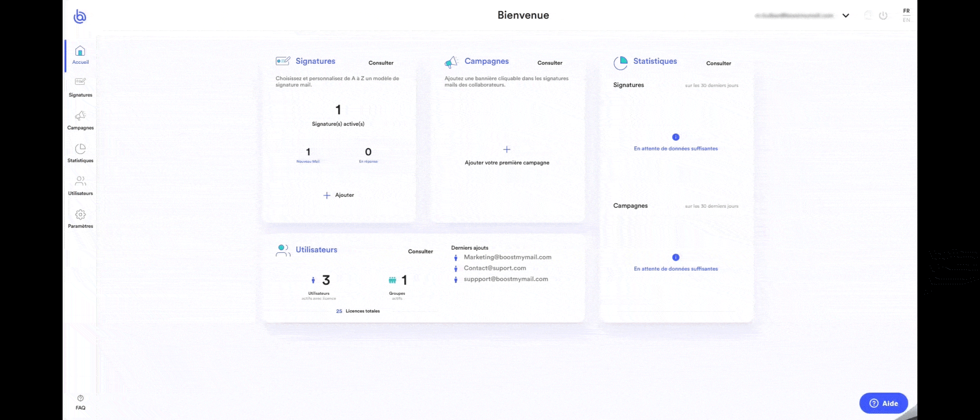Click Marketing@boostmymail.com entry
Image resolution: width=980 pixels, height=420 pixels.
coord(507,257)
